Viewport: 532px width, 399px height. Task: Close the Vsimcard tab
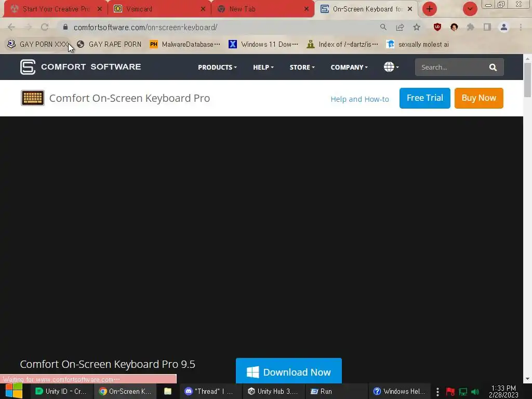coord(203,9)
